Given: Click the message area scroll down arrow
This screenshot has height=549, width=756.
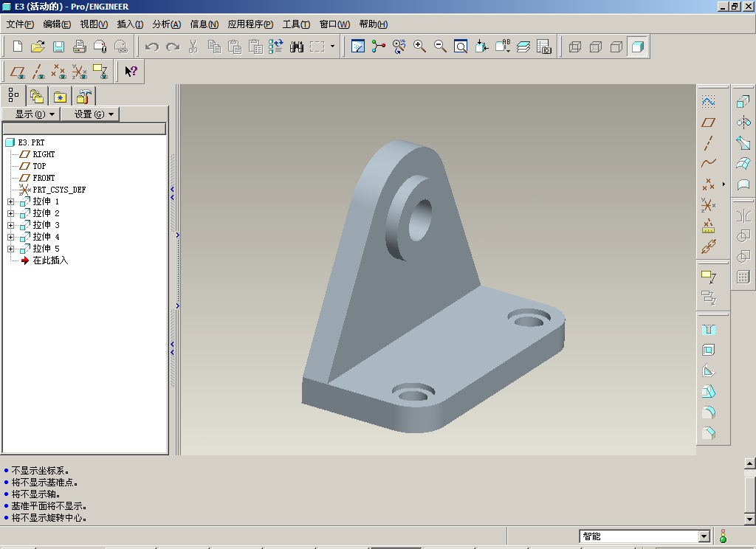Looking at the screenshot, I should 749,519.
